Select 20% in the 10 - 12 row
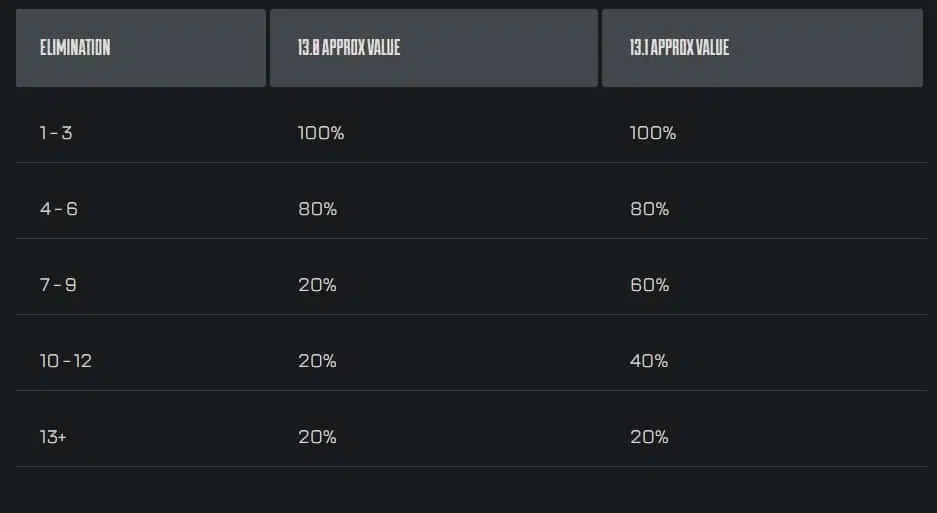Image resolution: width=937 pixels, height=513 pixels. coord(317,361)
